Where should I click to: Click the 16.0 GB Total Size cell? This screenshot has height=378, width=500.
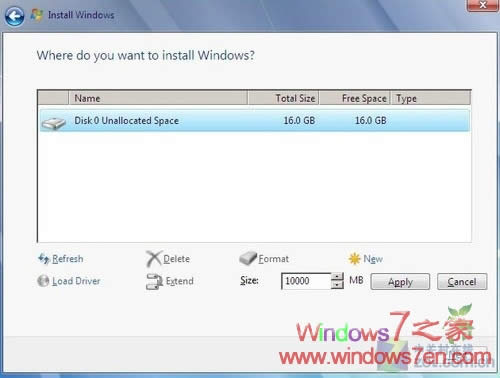(x=299, y=120)
